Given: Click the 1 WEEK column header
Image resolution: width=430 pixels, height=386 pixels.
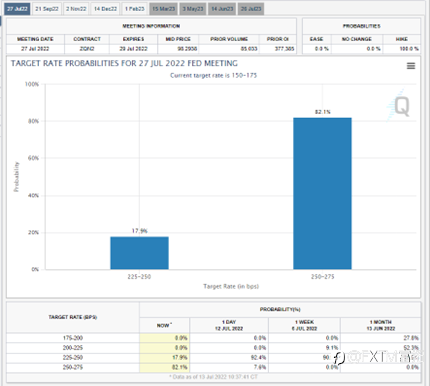Looking at the screenshot, I should click(x=304, y=325).
